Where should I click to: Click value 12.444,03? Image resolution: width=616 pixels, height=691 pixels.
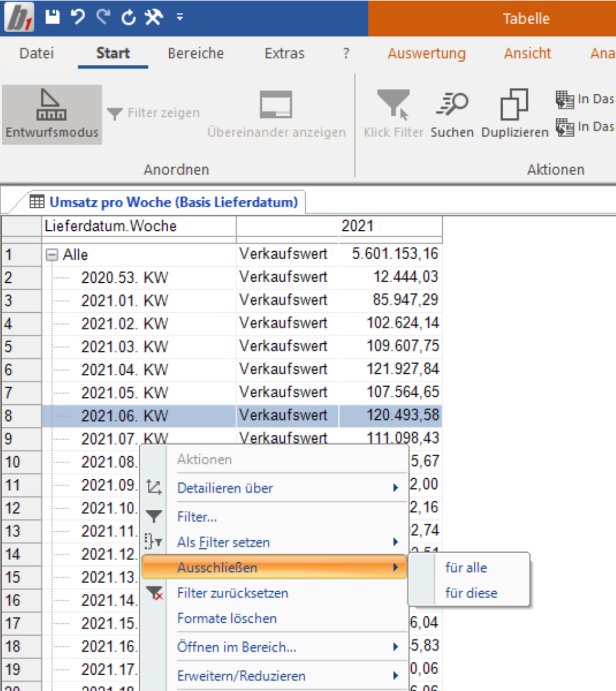click(x=406, y=277)
